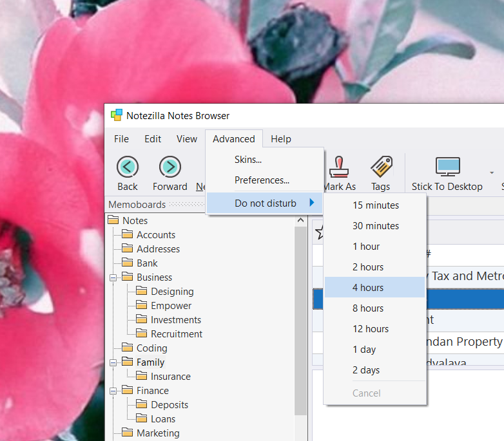Select 15 minutes do not disturb
This screenshot has width=504, height=441.
point(375,205)
